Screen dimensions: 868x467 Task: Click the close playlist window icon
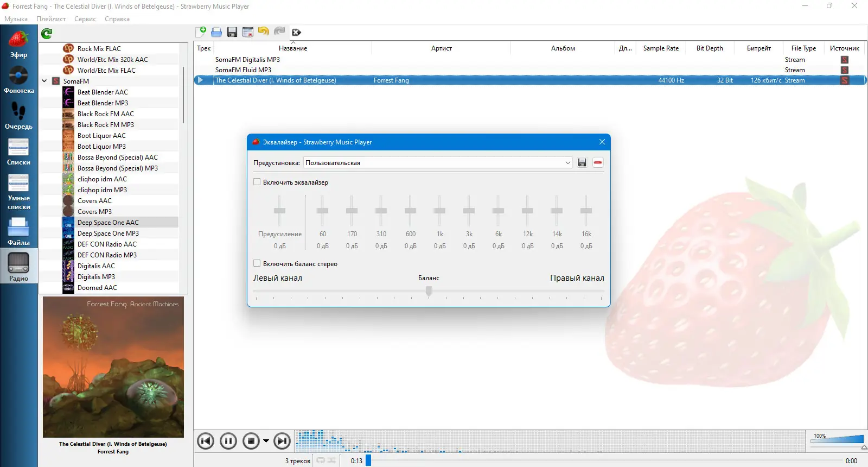pos(248,32)
